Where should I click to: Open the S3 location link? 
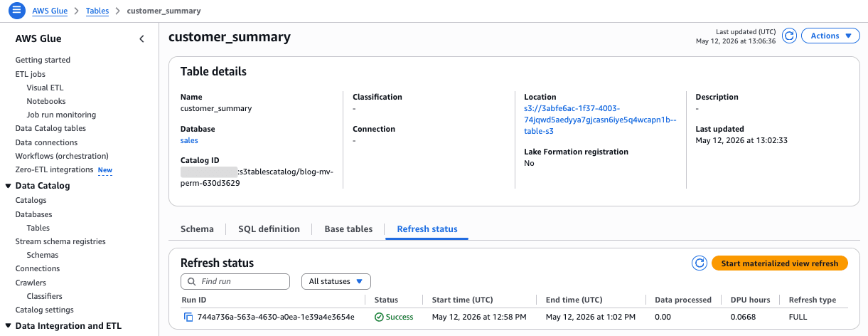pos(600,120)
